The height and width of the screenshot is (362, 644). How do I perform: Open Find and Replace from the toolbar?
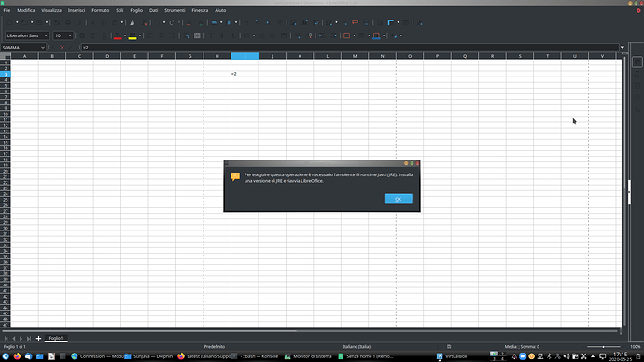click(189, 22)
